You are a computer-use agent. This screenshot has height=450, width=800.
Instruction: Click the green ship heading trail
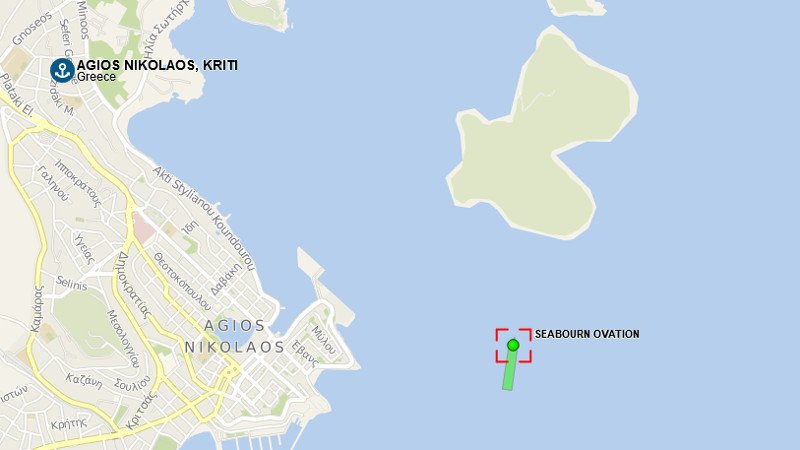(x=509, y=370)
